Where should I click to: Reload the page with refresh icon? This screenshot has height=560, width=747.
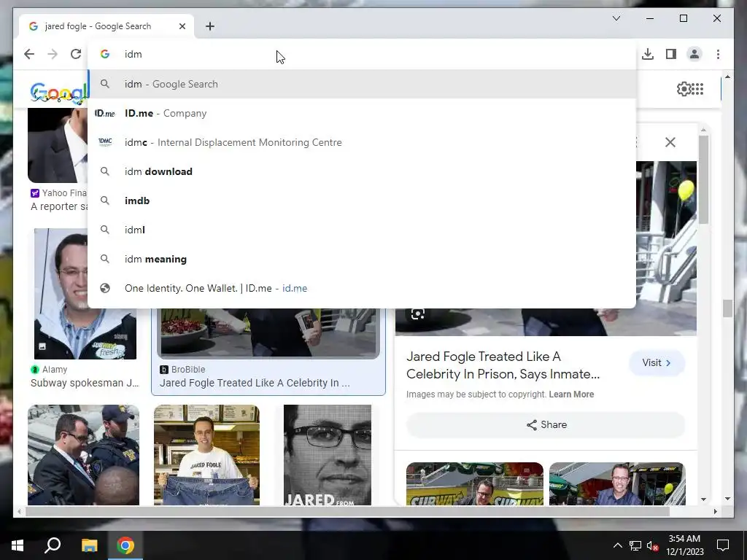[x=76, y=54]
